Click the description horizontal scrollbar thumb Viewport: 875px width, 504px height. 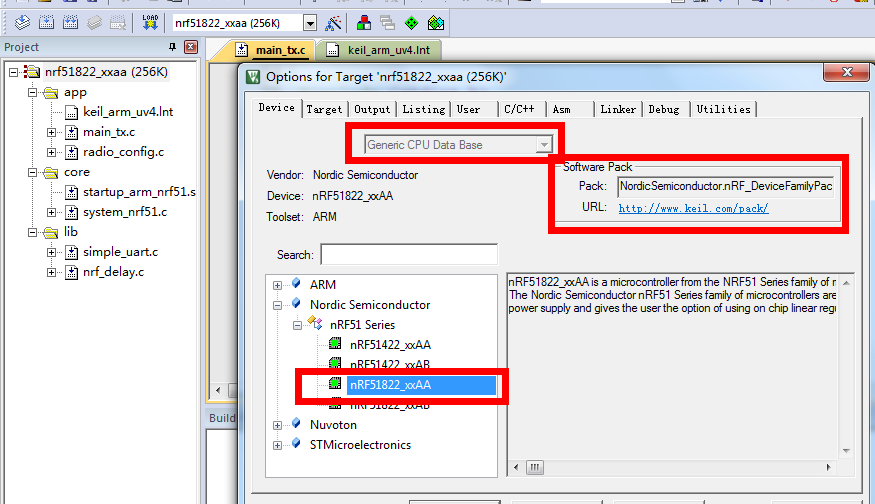tap(535, 467)
